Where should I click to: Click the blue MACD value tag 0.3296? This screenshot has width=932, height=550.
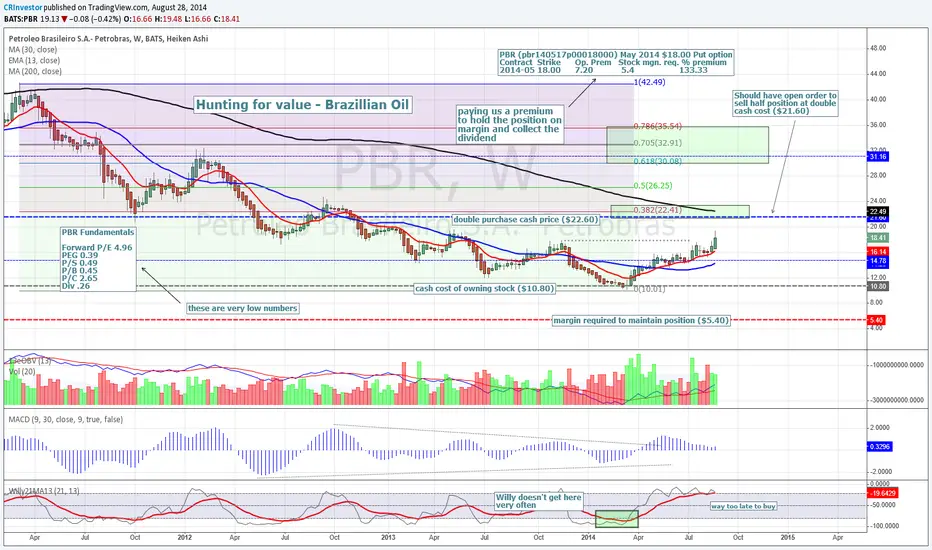click(880, 447)
